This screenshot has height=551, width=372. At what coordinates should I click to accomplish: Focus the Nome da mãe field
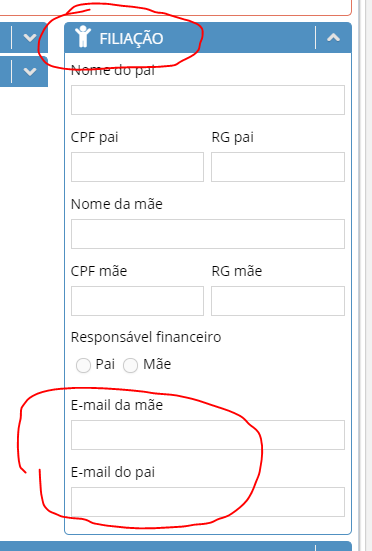(x=208, y=234)
